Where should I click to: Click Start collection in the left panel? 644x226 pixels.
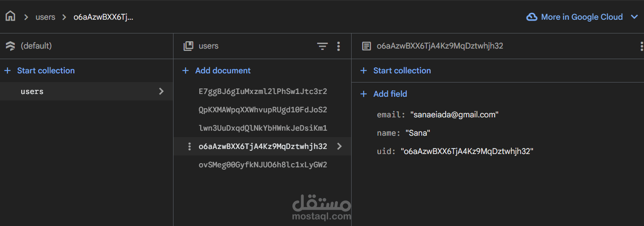click(x=39, y=71)
